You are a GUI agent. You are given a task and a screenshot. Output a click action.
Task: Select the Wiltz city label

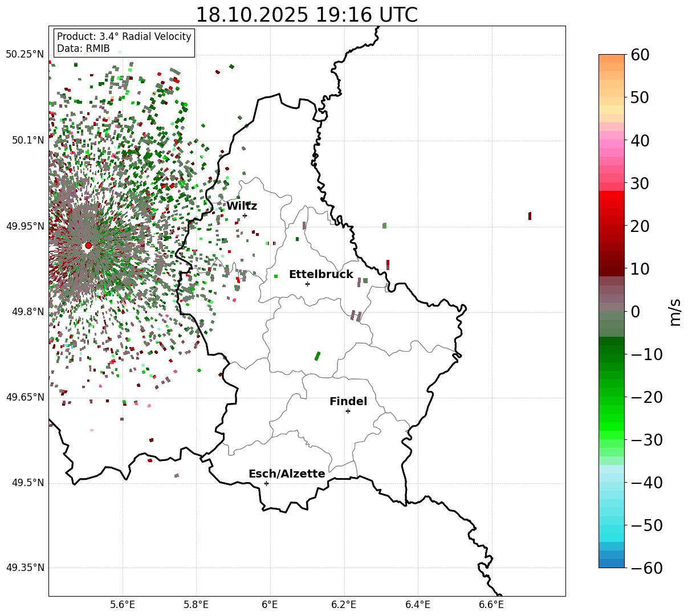(x=242, y=206)
